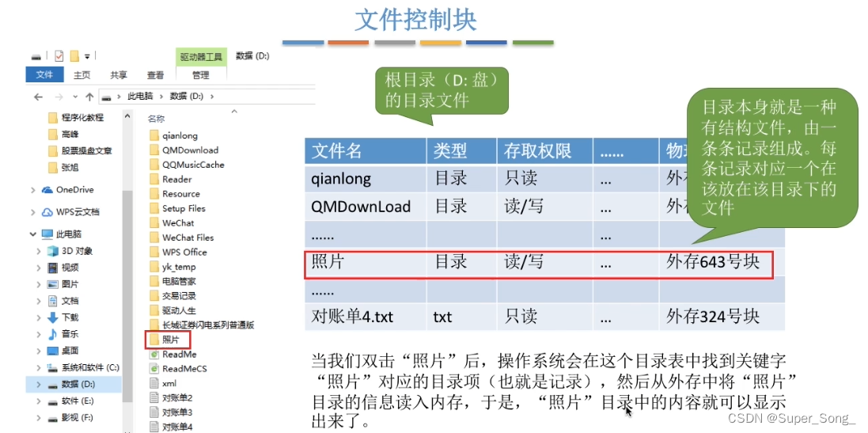This screenshot has height=433, width=868.
Task: Click the ReadMeCS file icon
Action: click(154, 369)
